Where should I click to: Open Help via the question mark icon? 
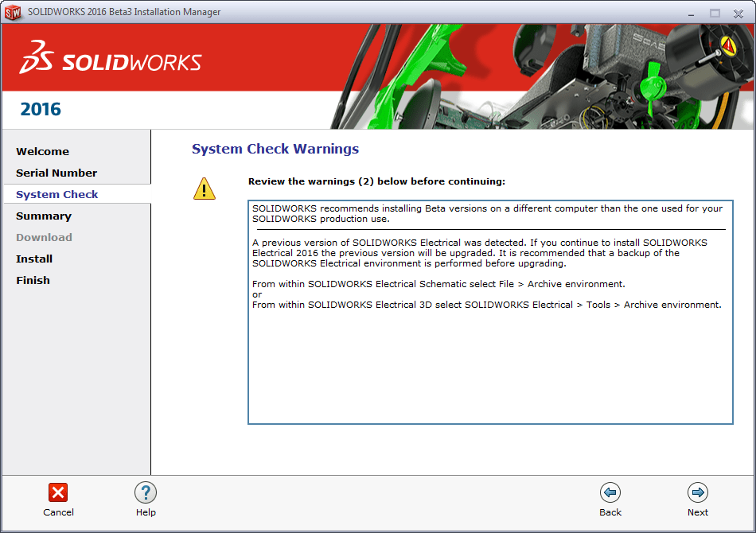click(146, 492)
